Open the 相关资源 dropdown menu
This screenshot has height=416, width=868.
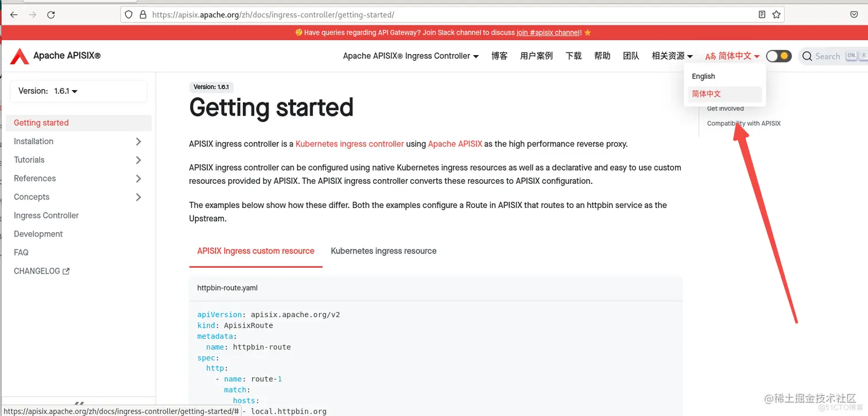pos(672,56)
